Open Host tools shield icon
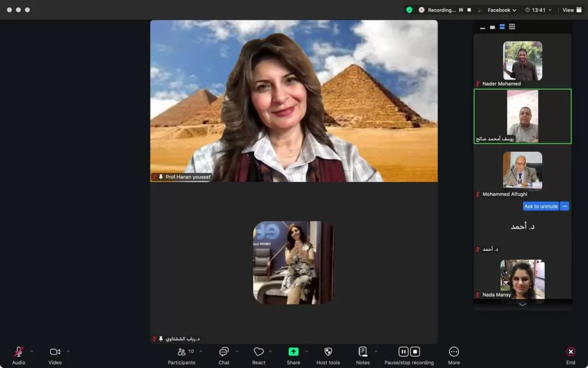The image size is (588, 368). tap(328, 352)
